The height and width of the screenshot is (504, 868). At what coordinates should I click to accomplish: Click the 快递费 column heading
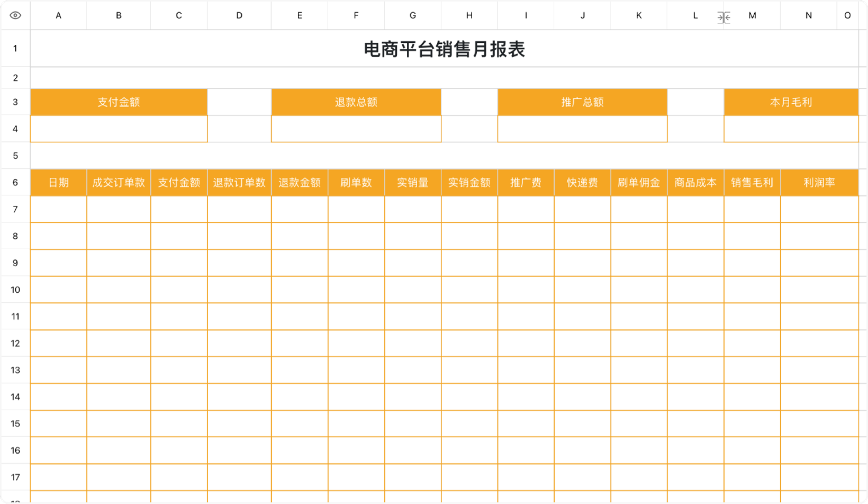tap(583, 183)
